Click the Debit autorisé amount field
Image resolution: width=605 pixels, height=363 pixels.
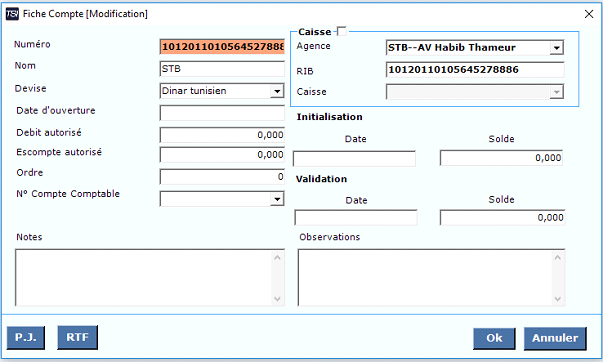[x=222, y=135]
